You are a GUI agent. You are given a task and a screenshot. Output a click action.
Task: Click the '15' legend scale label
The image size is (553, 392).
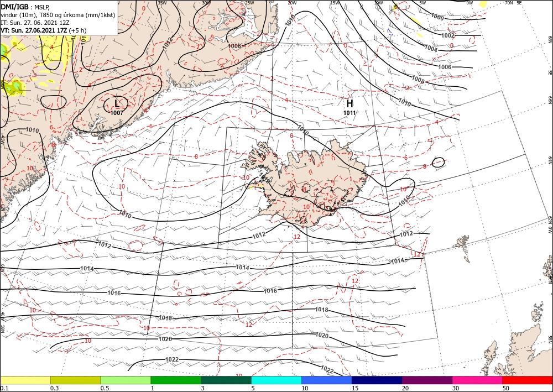point(356,388)
